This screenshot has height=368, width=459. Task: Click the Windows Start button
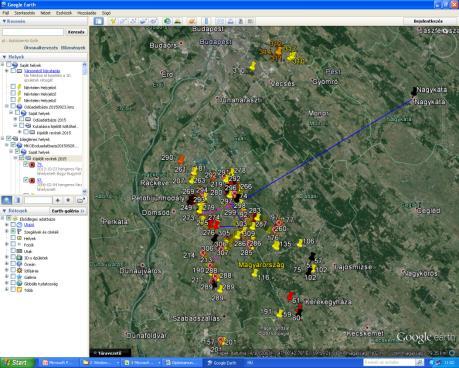17,363
